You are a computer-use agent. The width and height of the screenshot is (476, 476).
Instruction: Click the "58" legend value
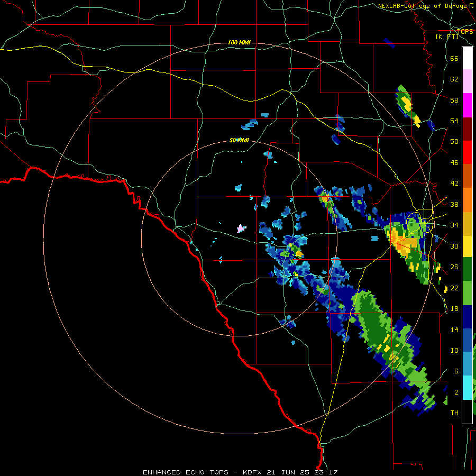454,100
